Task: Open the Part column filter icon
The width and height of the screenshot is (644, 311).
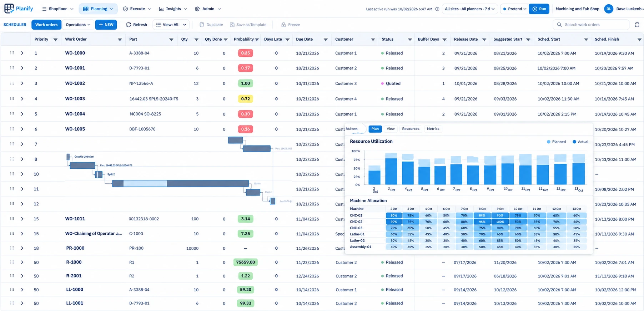Action: click(171, 39)
